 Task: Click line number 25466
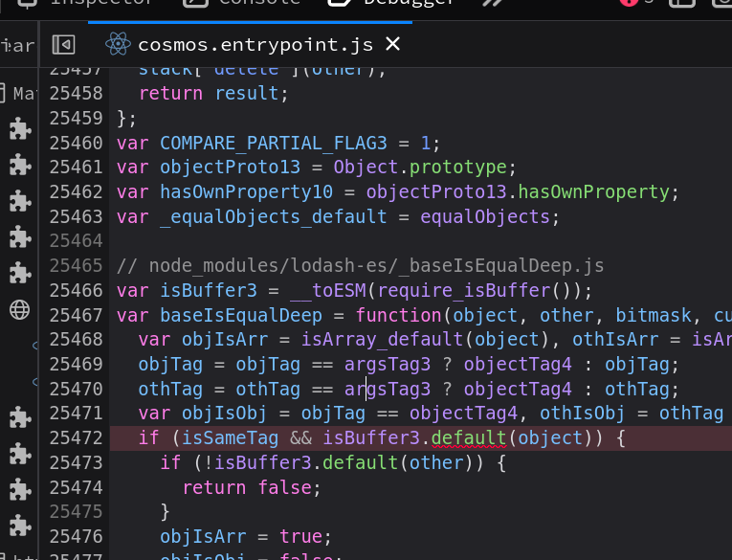(77, 290)
